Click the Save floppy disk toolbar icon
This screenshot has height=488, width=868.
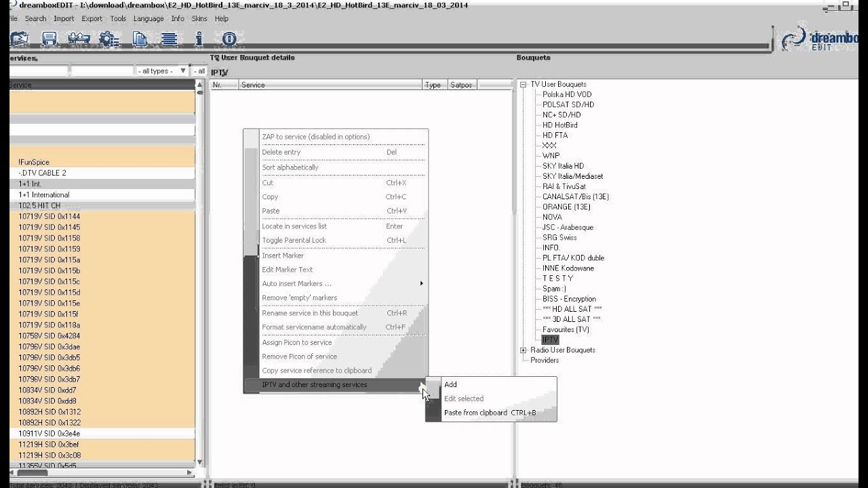pos(49,39)
